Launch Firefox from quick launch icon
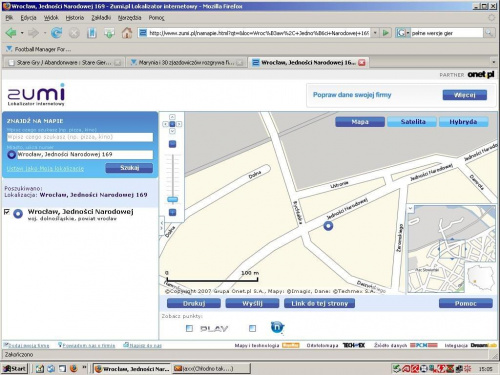The image size is (500, 375). (74, 368)
